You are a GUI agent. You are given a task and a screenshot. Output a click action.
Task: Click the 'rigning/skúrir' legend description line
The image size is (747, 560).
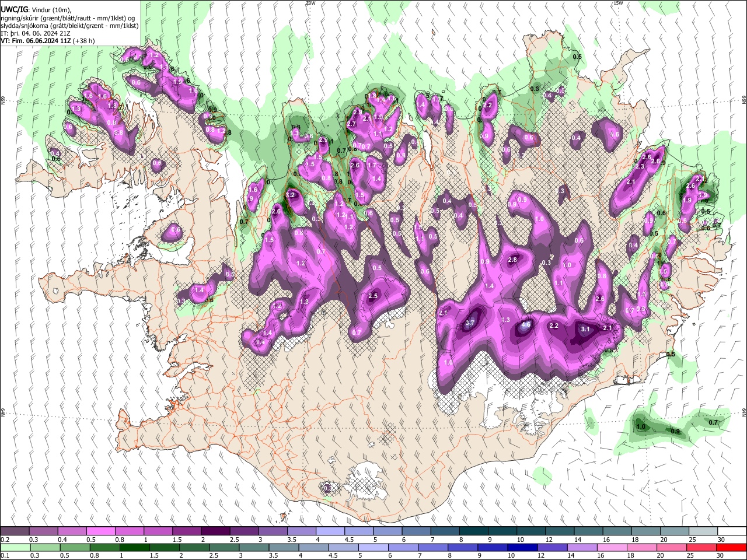coord(68,18)
